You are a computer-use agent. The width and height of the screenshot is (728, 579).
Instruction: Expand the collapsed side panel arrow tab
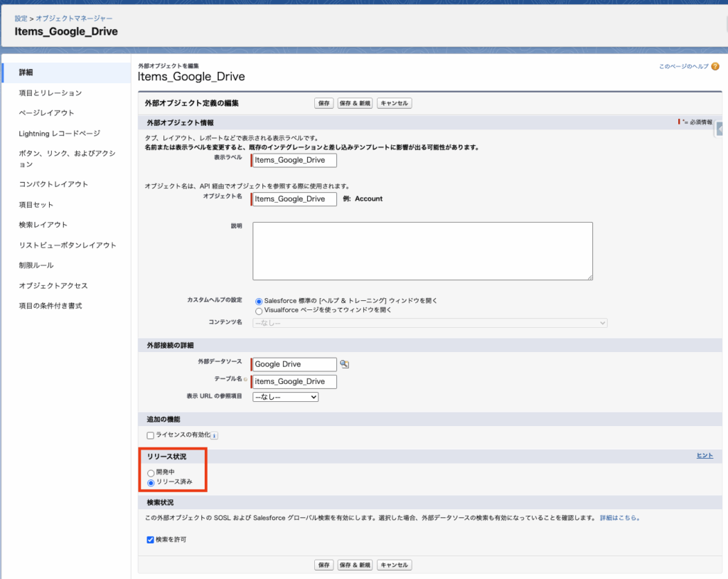[x=721, y=129]
